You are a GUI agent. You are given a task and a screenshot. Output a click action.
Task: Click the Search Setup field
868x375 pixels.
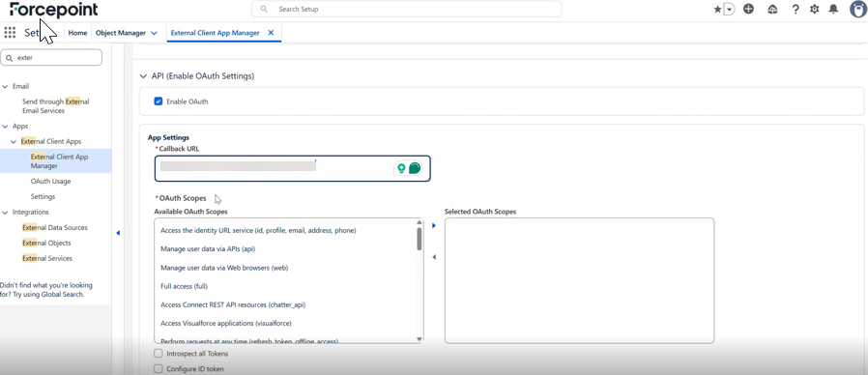406,9
